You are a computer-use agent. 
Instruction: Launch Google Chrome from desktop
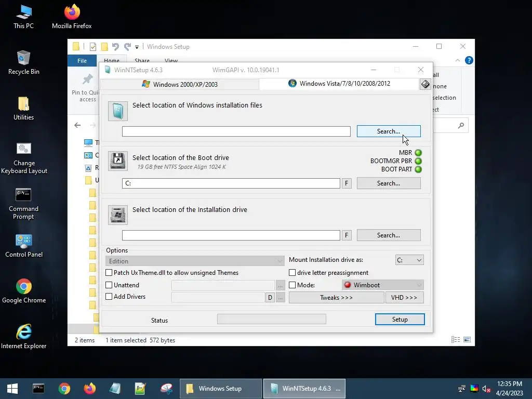(x=24, y=291)
